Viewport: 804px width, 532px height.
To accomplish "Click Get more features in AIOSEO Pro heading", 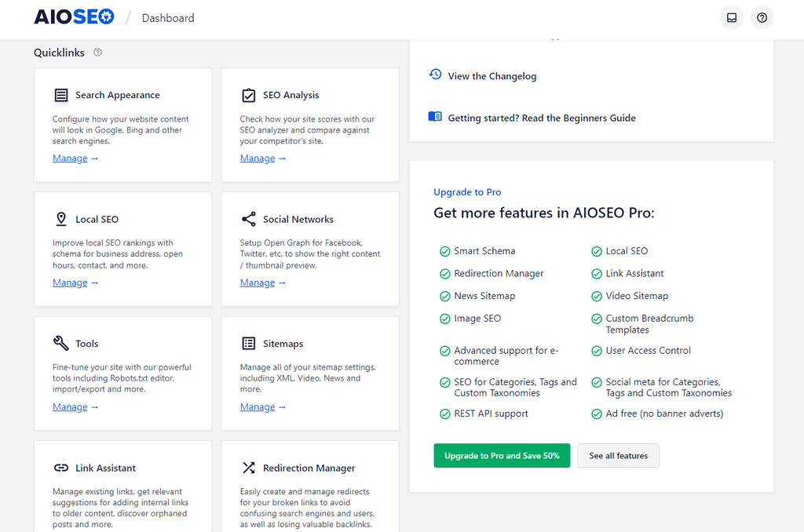I will pyautogui.click(x=544, y=213).
